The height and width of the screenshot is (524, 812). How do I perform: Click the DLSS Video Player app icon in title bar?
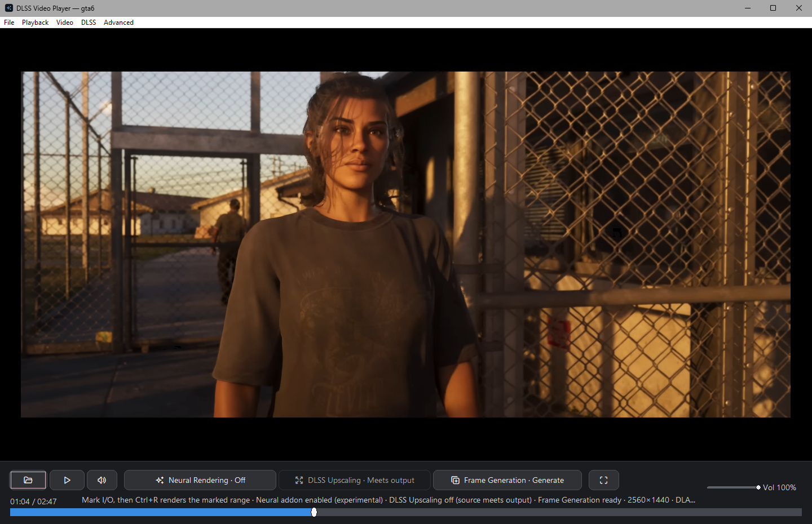click(x=8, y=8)
